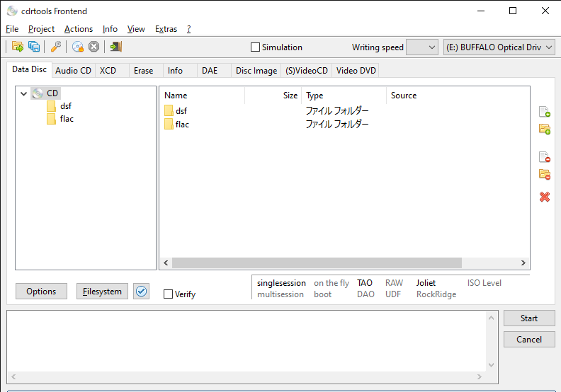Tick the Verify checkbox
The width and height of the screenshot is (561, 392).
point(168,294)
